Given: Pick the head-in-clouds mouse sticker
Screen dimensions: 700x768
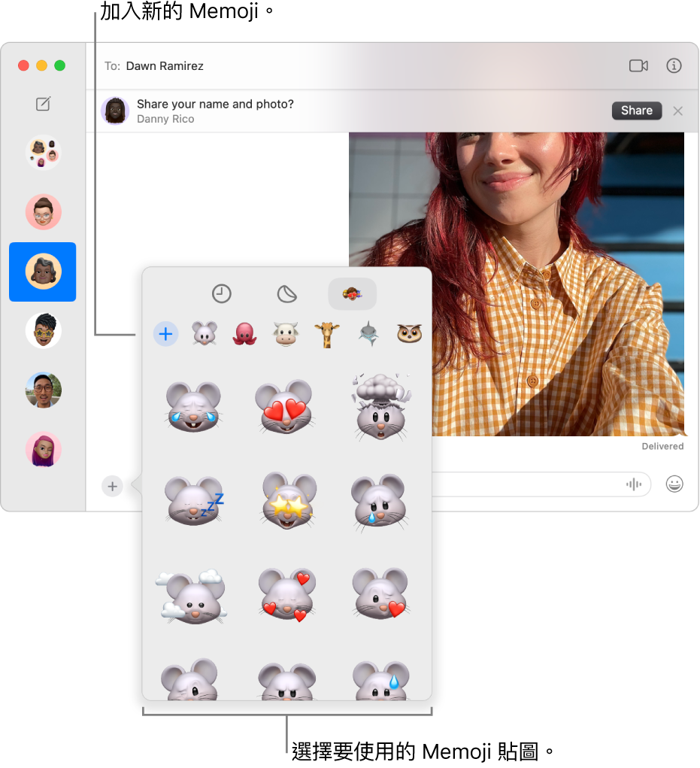Looking at the screenshot, I should coord(192,596).
